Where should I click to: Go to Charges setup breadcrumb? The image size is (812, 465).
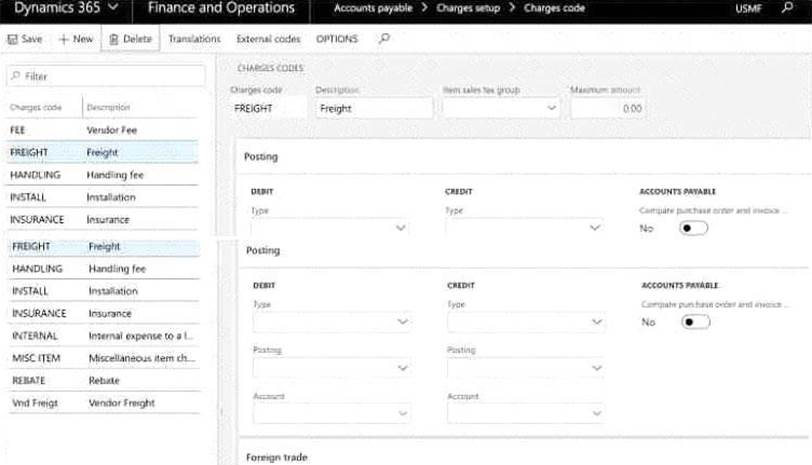(469, 9)
